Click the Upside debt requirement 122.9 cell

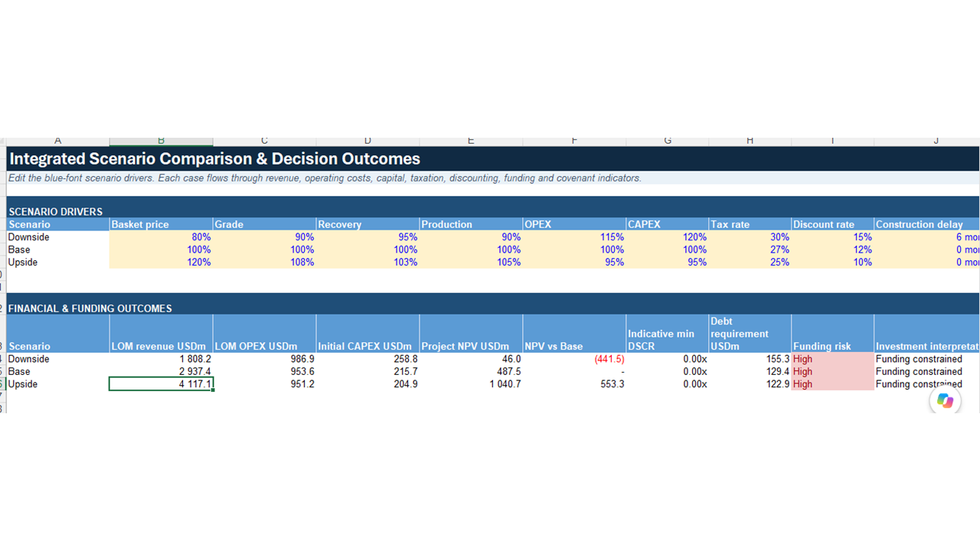point(750,384)
